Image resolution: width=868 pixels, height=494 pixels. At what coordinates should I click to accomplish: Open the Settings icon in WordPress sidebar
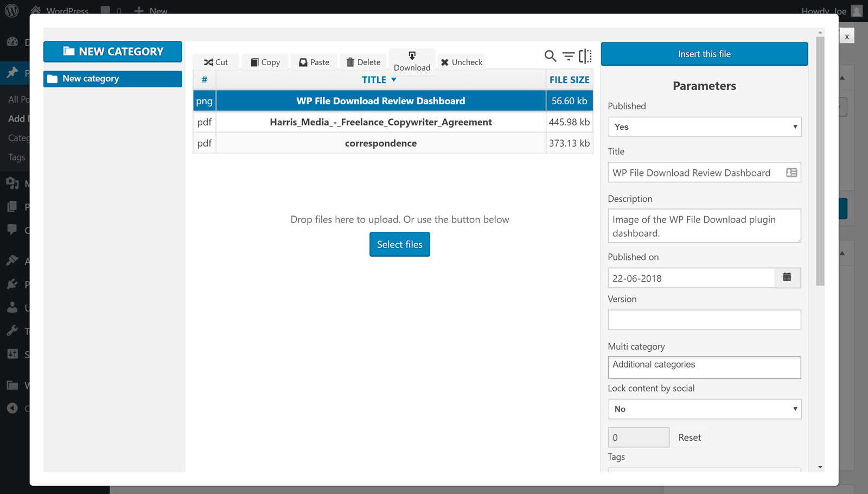click(x=12, y=354)
